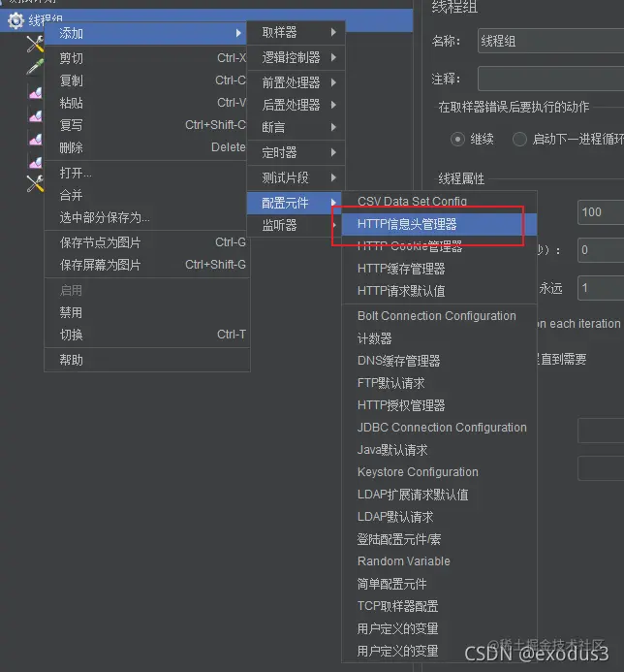The height and width of the screenshot is (672, 624).
Task: Choose 粘贴 from the context menu
Action: (x=147, y=103)
